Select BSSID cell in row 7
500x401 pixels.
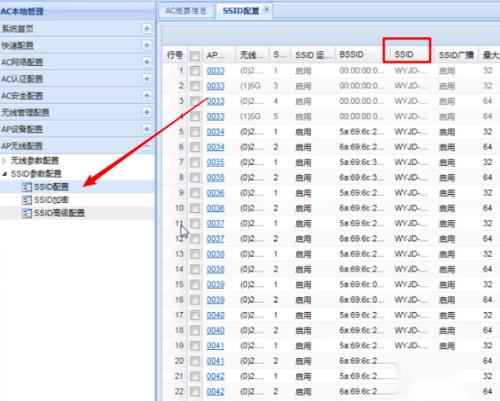click(361, 162)
